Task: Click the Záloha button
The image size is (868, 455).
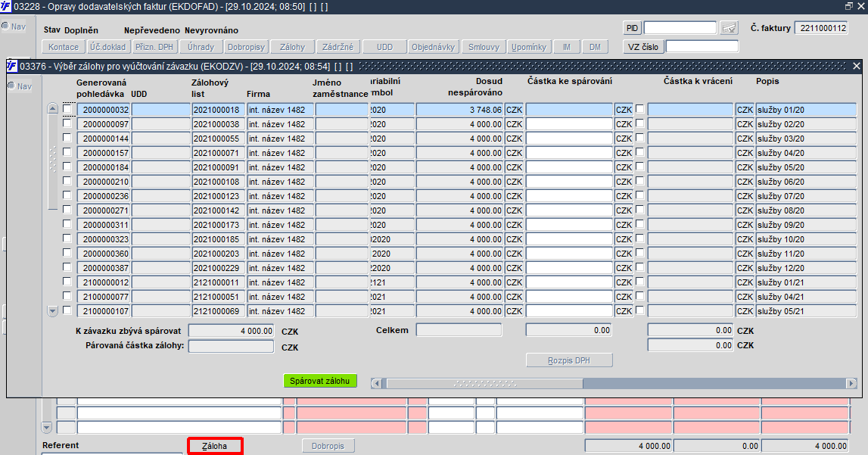Action: tap(215, 446)
